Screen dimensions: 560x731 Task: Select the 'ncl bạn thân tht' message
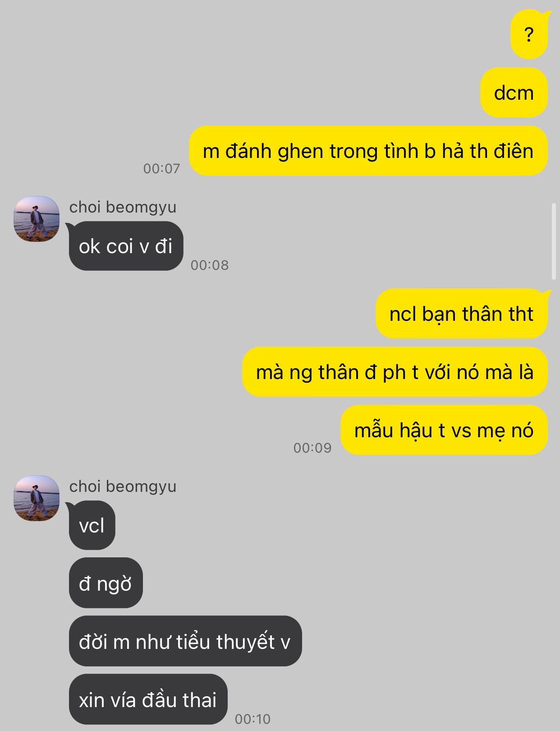tap(462, 314)
